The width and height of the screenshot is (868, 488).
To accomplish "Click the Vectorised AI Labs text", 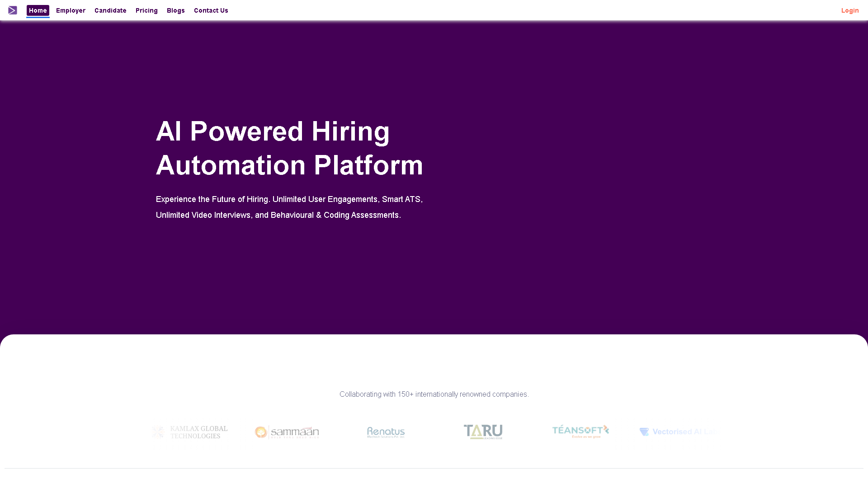I will point(685,432).
